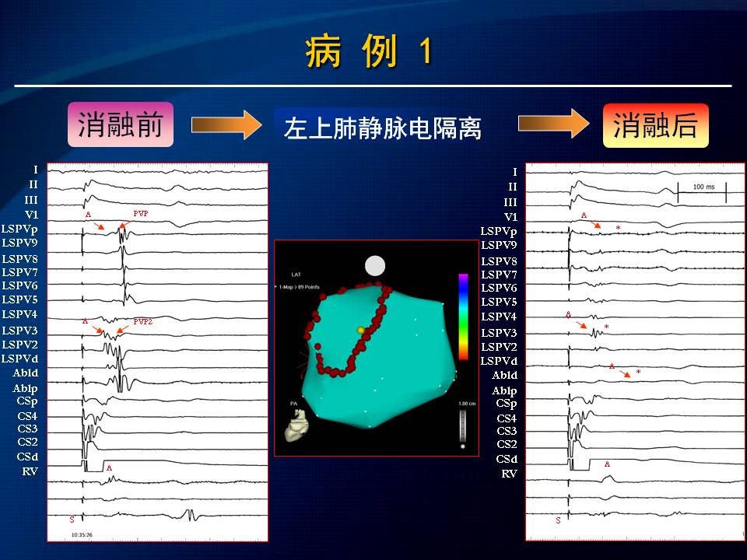747x560 pixels.
Task: Click the S stimulus label on right tracing
Action: [x=558, y=520]
